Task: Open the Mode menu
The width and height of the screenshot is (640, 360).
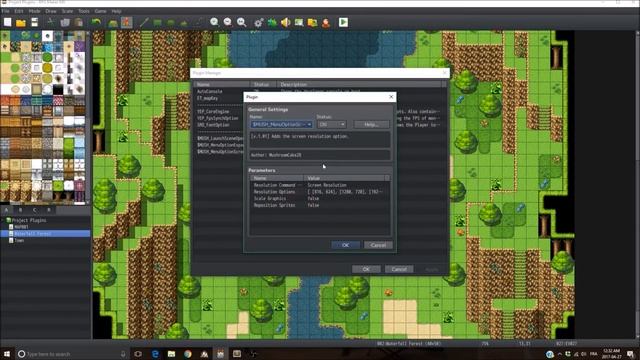Action: (34, 11)
